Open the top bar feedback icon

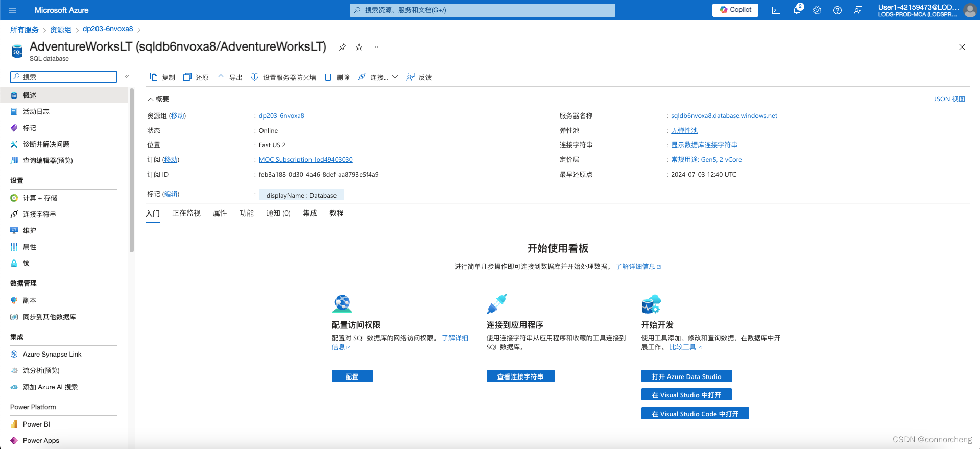click(x=858, y=10)
